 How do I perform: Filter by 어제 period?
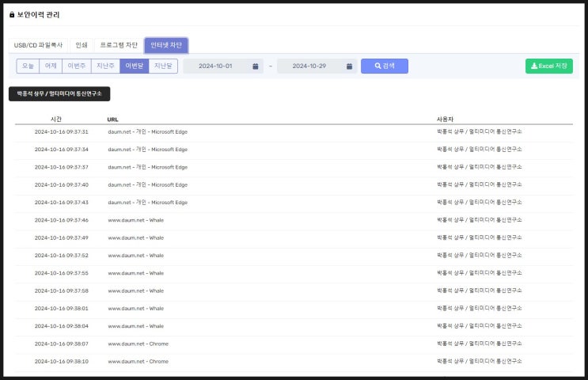coord(51,66)
